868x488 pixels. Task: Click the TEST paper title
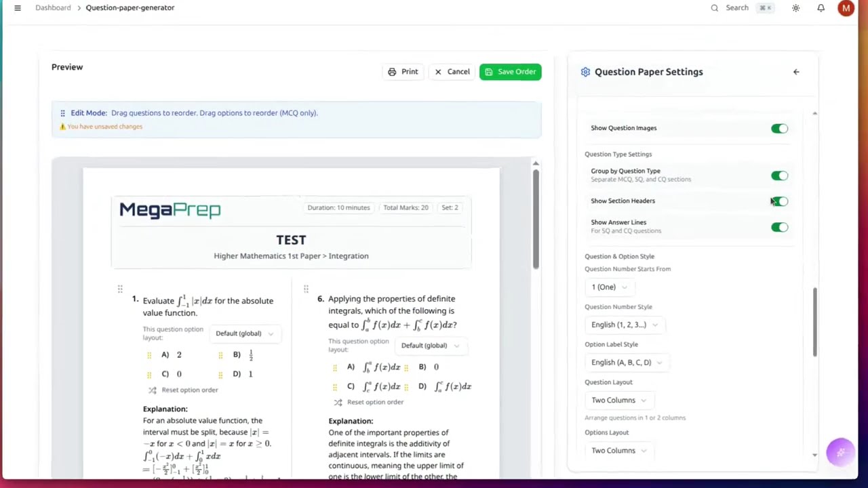291,240
